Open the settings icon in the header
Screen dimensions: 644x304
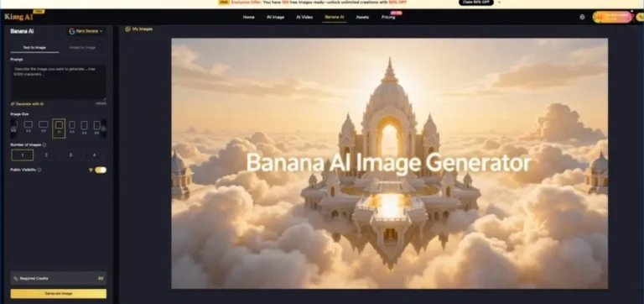pos(582,18)
